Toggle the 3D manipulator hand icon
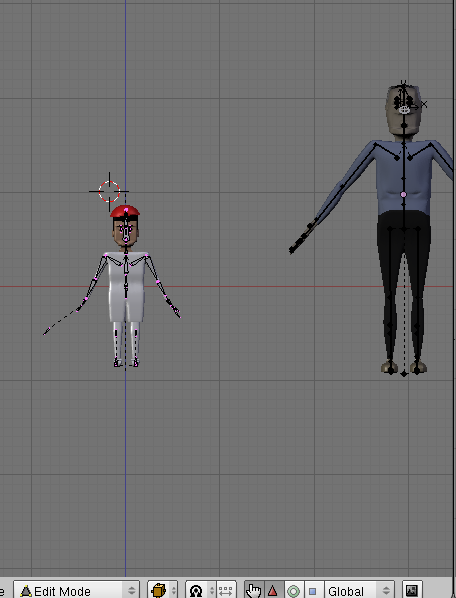This screenshot has width=456, height=598. tap(253, 590)
